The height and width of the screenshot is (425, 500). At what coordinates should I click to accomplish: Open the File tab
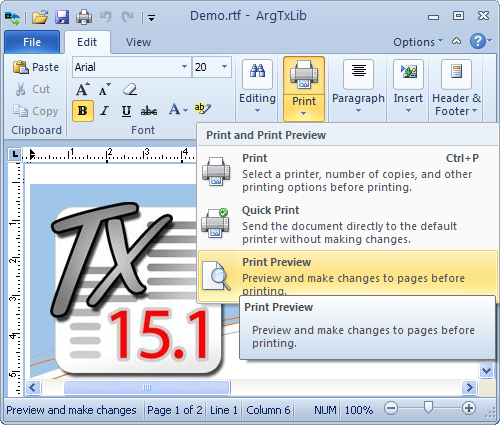[x=32, y=42]
